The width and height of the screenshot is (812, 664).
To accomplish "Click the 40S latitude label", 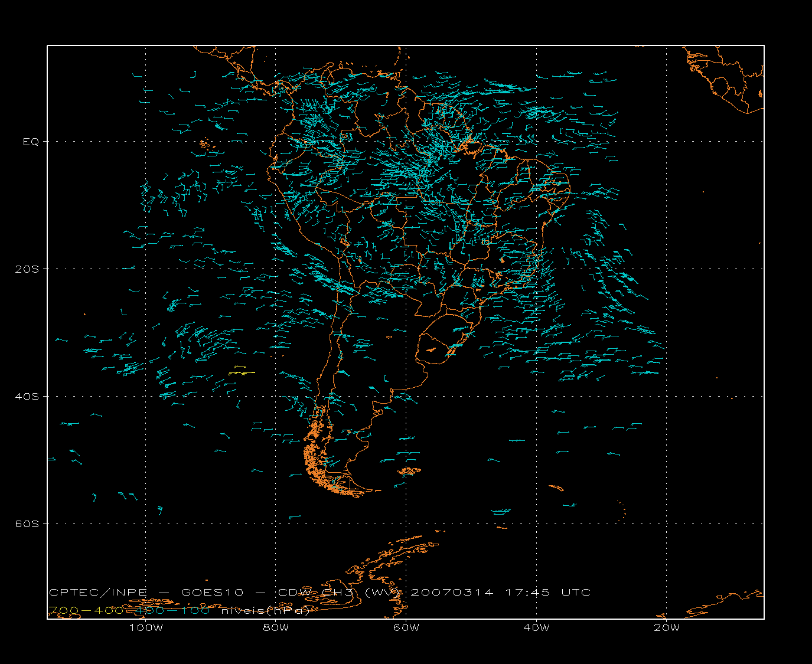I will [27, 397].
